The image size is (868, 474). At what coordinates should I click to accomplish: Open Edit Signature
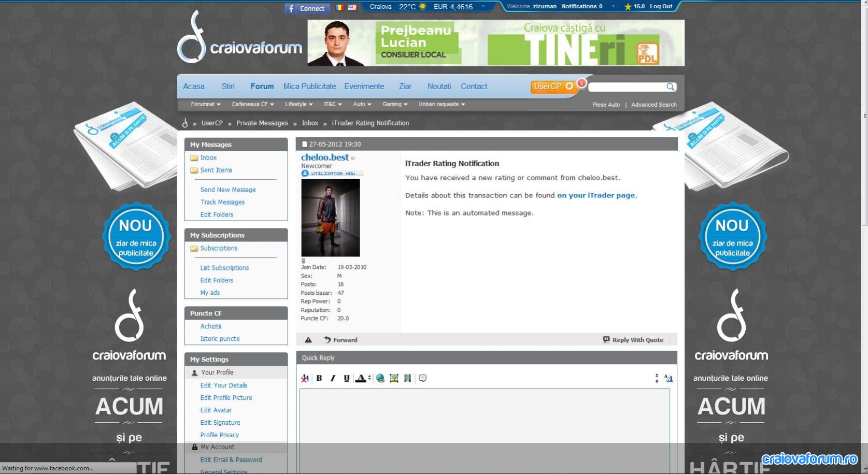point(220,423)
